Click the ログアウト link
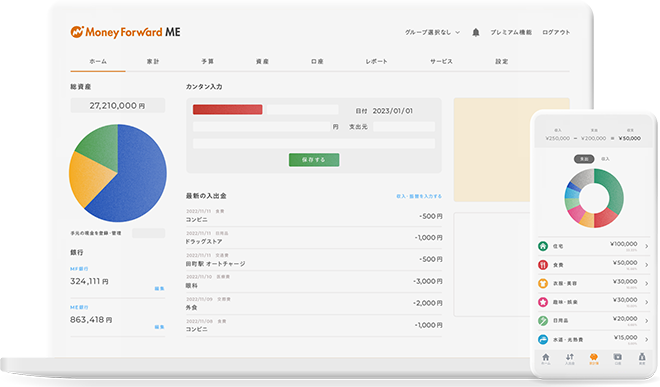This screenshot has height=387, width=660. click(556, 32)
